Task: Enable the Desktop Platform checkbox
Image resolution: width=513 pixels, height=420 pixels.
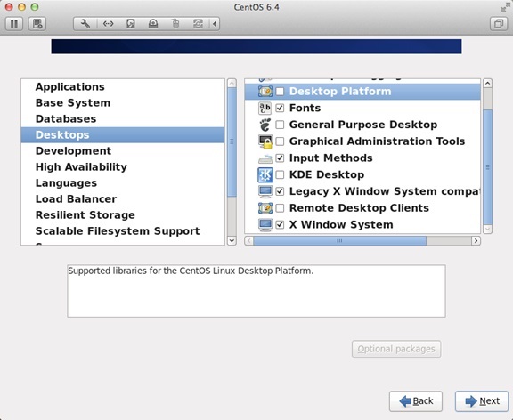Action: [280, 91]
